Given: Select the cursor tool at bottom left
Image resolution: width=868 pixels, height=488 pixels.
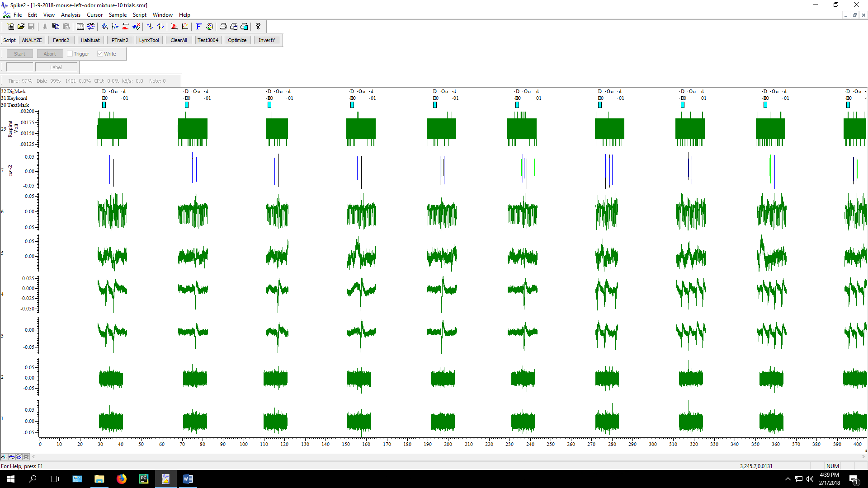Looking at the screenshot, I should [x=4, y=457].
